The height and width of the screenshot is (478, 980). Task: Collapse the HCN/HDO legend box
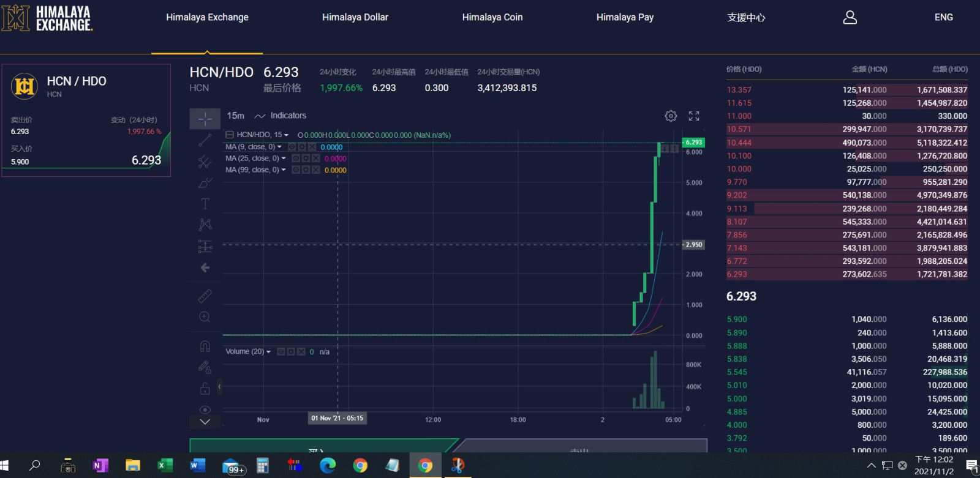pos(230,135)
